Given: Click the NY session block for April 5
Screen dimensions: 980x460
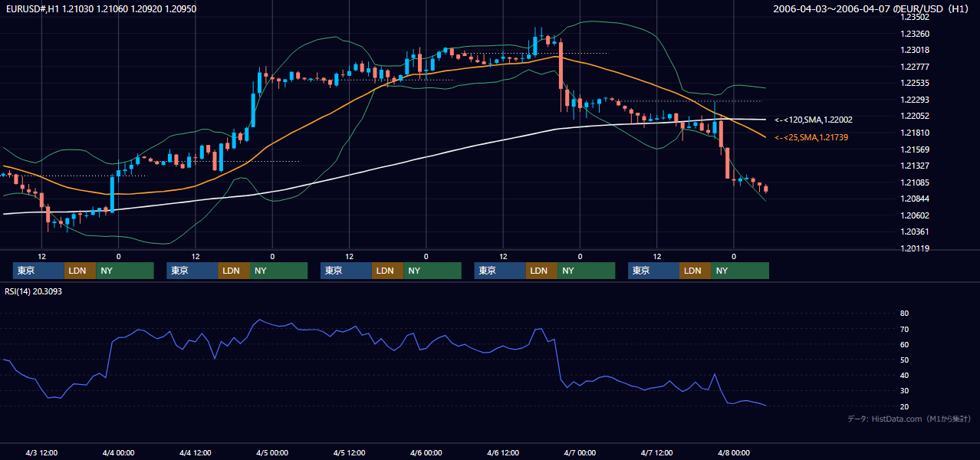Looking at the screenshot, I should (432, 271).
